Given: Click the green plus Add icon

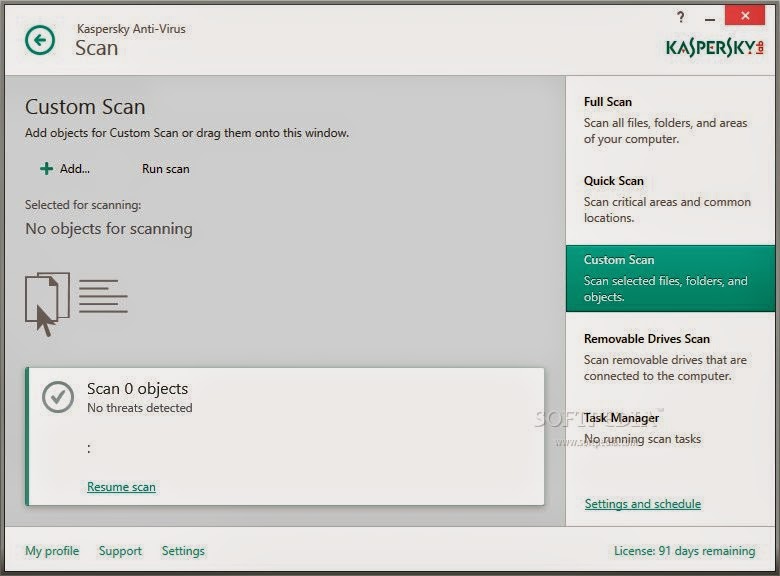Looking at the screenshot, I should coord(46,169).
